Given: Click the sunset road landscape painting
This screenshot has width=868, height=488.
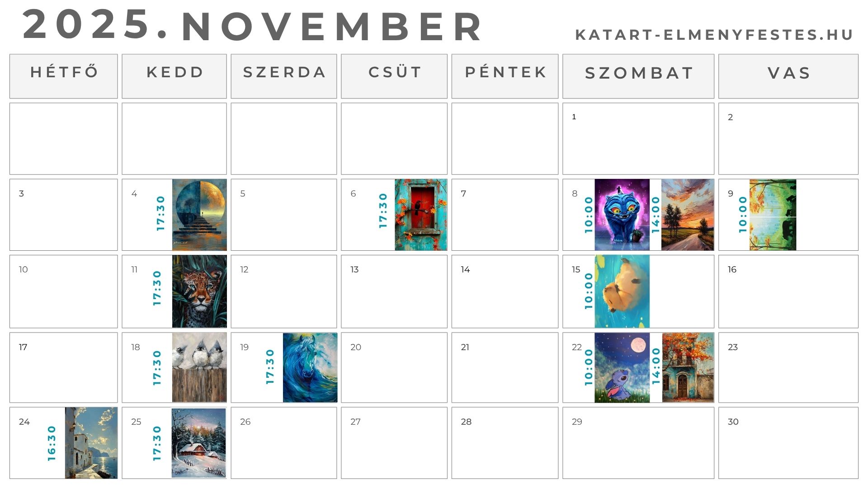Looking at the screenshot, I should 687,215.
